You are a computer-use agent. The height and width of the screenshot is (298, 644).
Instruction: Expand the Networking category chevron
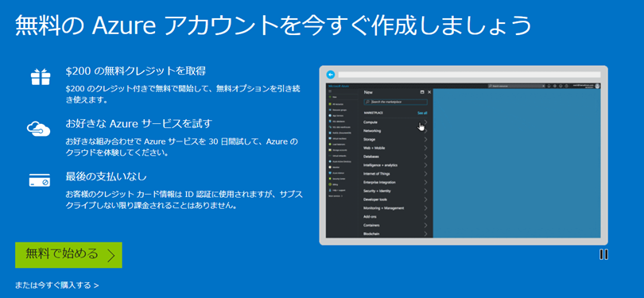pyautogui.click(x=425, y=131)
